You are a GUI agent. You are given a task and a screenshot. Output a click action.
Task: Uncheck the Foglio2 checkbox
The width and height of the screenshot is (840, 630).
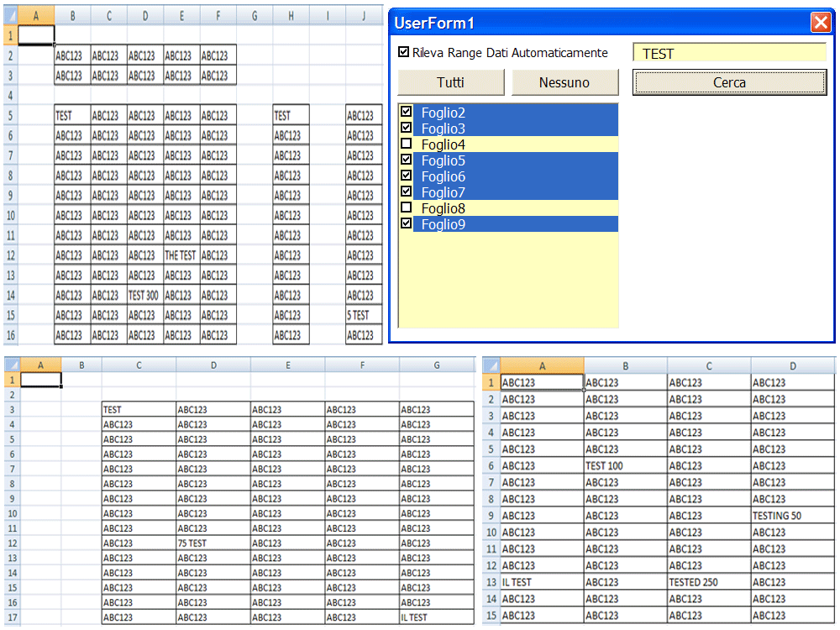click(x=407, y=112)
